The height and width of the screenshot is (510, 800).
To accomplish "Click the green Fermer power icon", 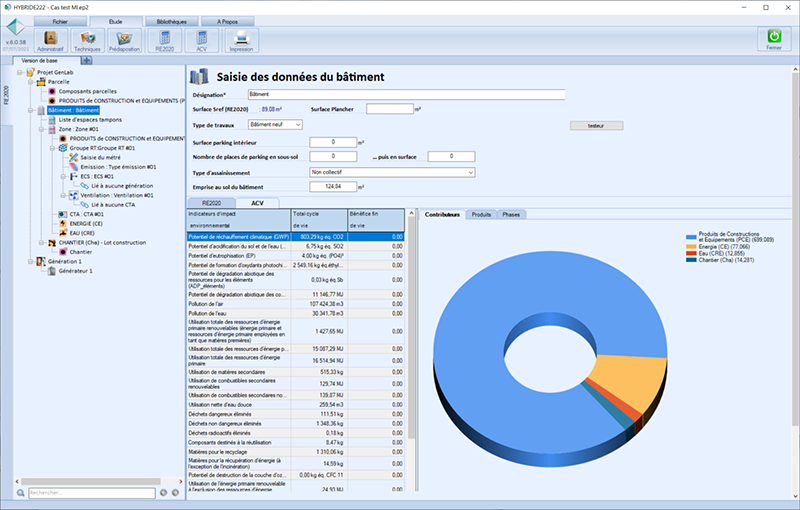I will pos(774,37).
